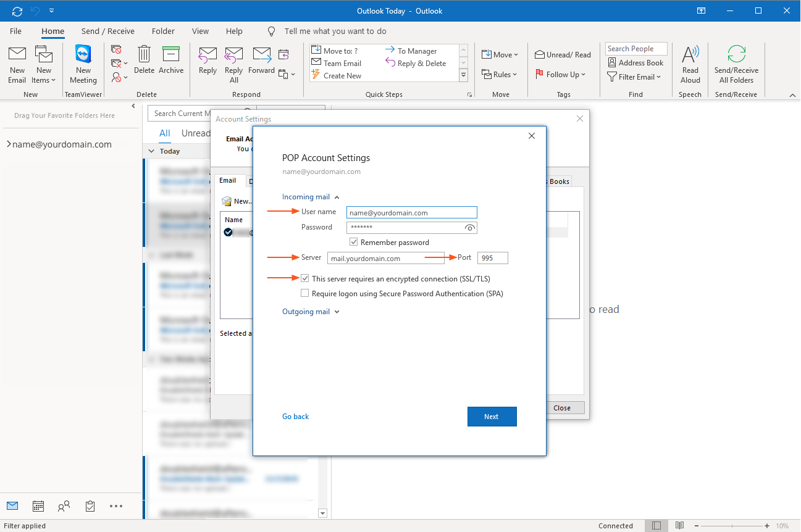801x532 pixels.
Task: Show password using the eye icon
Action: pos(470,228)
